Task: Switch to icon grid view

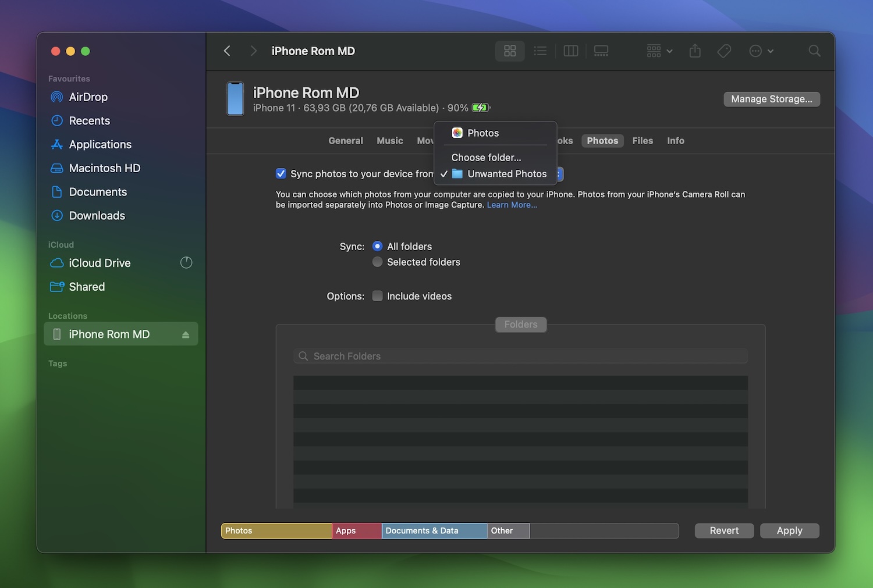Action: pos(510,51)
